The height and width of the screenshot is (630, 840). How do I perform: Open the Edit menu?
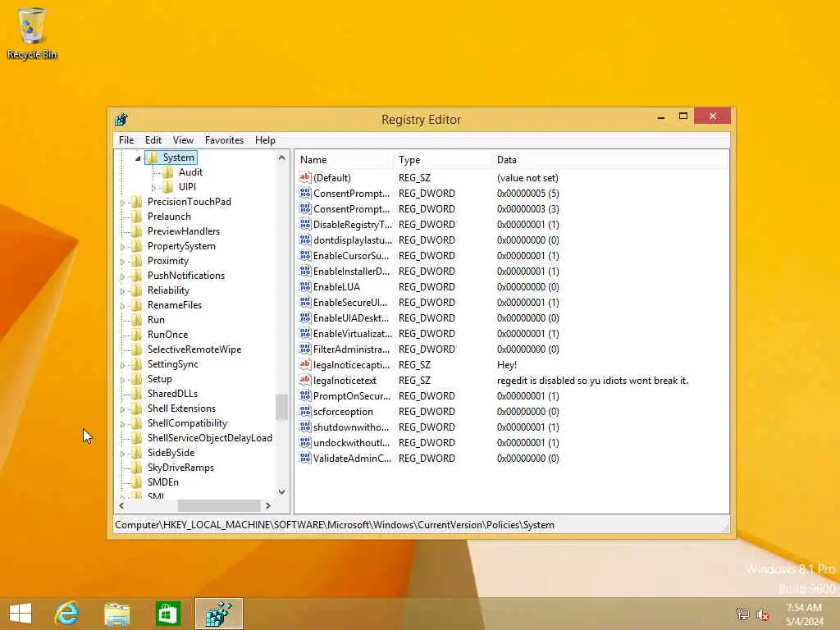(x=153, y=139)
